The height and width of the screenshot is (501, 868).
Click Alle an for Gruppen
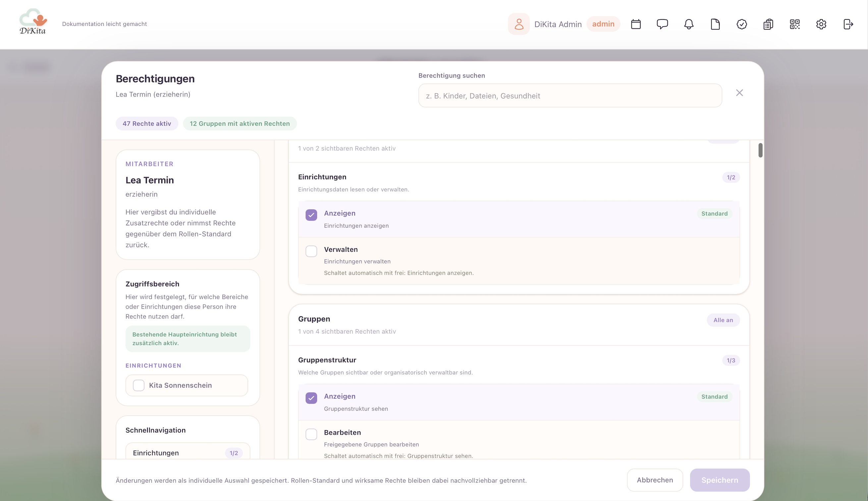(x=723, y=320)
